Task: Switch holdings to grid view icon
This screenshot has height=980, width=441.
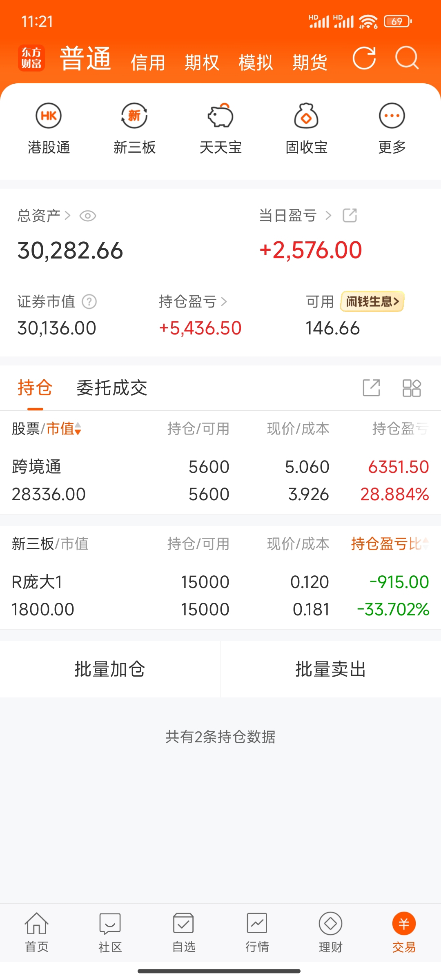Action: tap(412, 388)
